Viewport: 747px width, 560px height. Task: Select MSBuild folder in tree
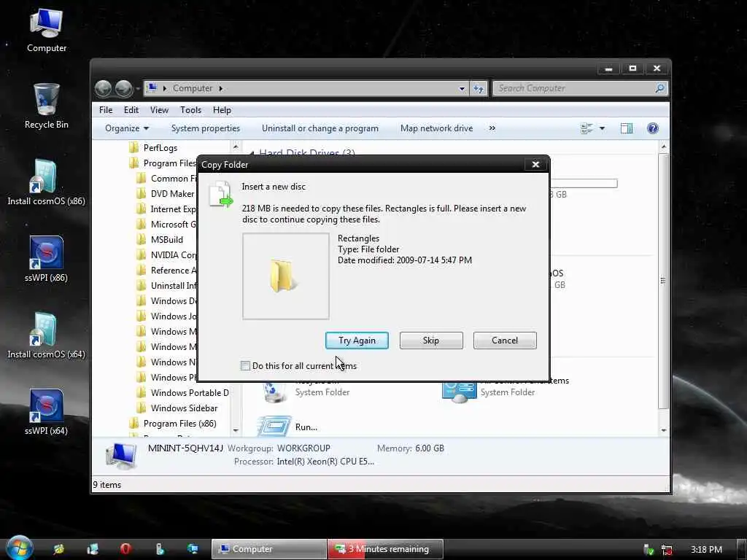click(160, 239)
